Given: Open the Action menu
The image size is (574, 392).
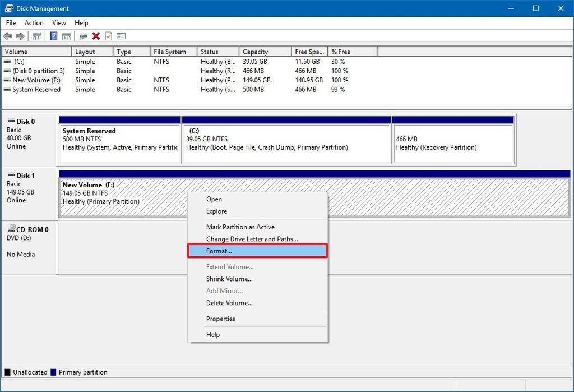Looking at the screenshot, I should point(34,22).
